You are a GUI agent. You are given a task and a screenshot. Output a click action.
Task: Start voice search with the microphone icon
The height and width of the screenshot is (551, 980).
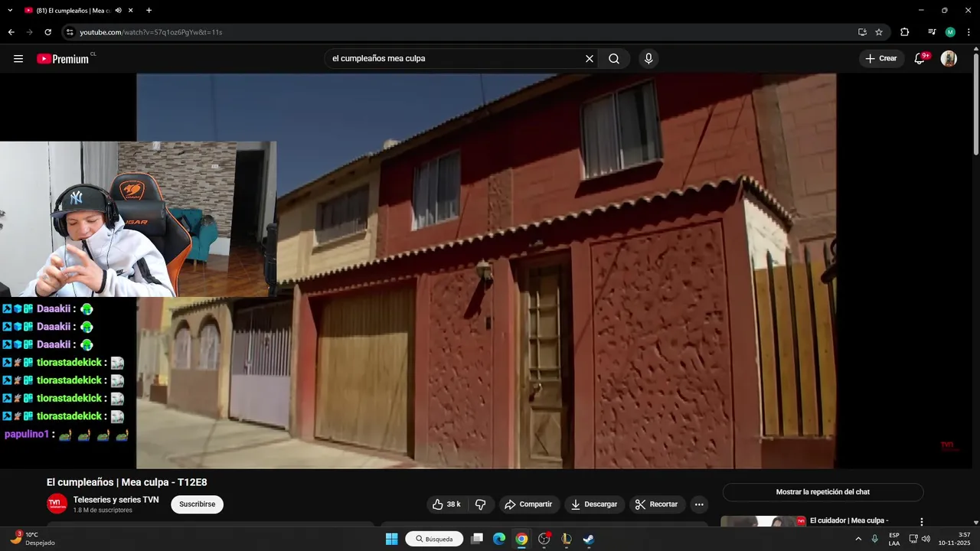tap(648, 59)
